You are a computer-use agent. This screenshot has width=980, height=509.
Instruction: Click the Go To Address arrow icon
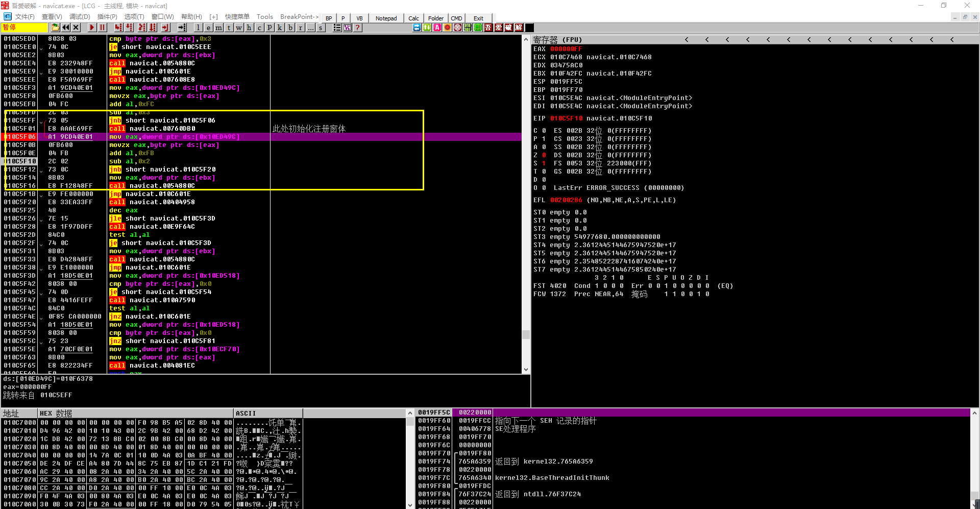click(182, 28)
